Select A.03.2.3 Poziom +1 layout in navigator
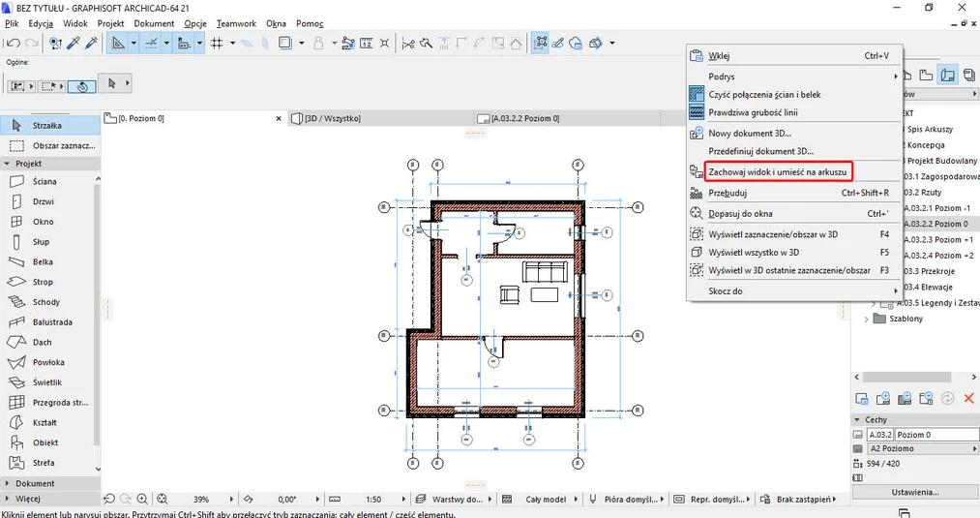This screenshot has width=980, height=518. tap(938, 239)
